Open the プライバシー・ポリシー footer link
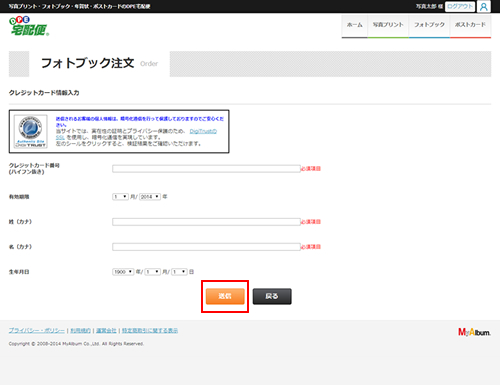Image resolution: width=500 pixels, height=385 pixels. 37,331
